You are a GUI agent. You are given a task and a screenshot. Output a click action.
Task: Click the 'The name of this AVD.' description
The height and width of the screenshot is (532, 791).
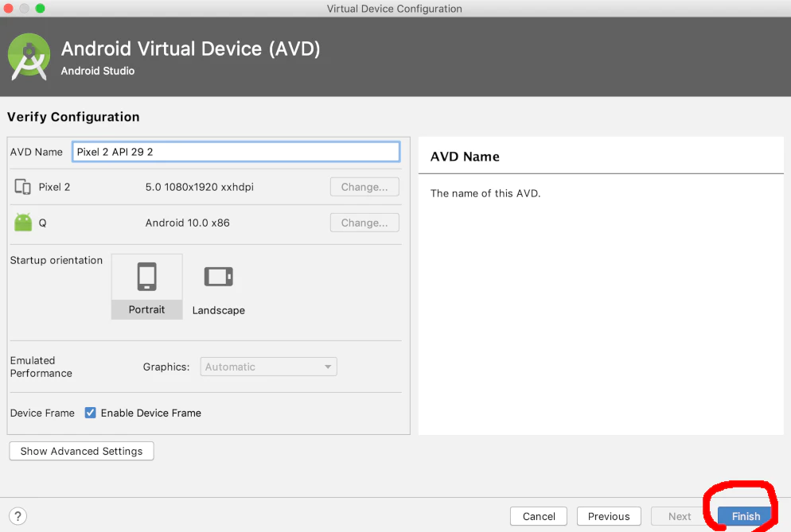485,193
